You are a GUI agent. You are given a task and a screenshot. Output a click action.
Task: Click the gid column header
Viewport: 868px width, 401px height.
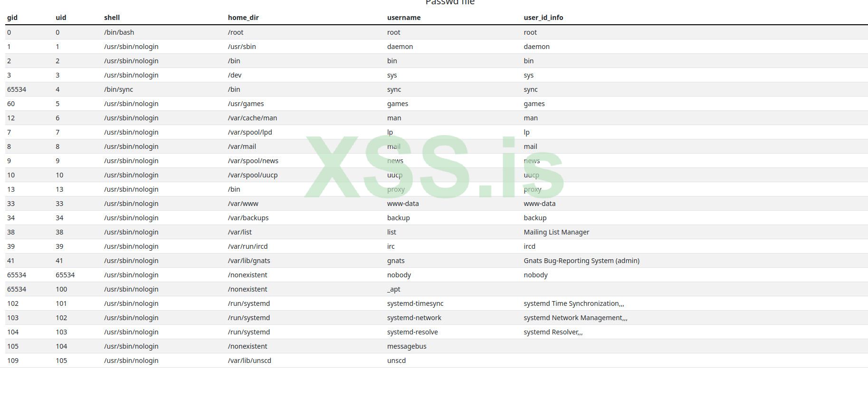tap(12, 18)
